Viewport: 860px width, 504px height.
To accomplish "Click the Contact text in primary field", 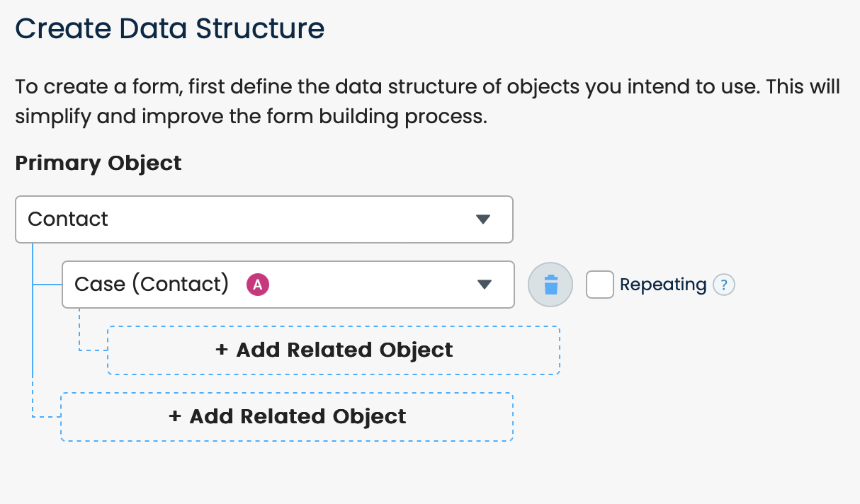I will pos(68,219).
